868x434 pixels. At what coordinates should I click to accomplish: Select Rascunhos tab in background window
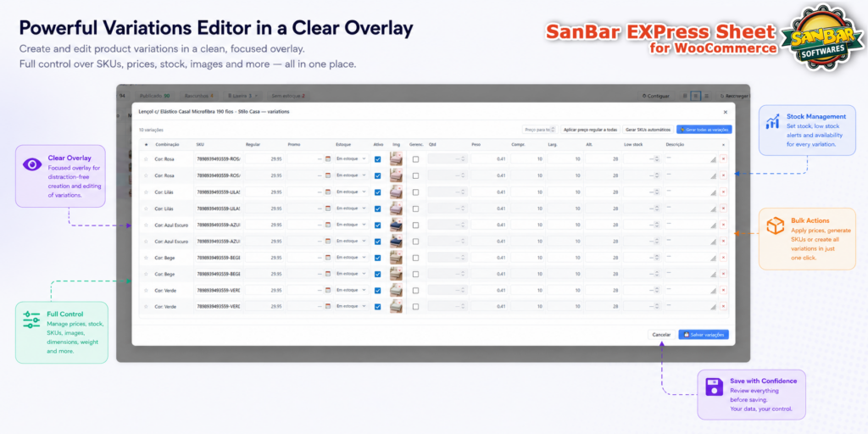point(198,96)
